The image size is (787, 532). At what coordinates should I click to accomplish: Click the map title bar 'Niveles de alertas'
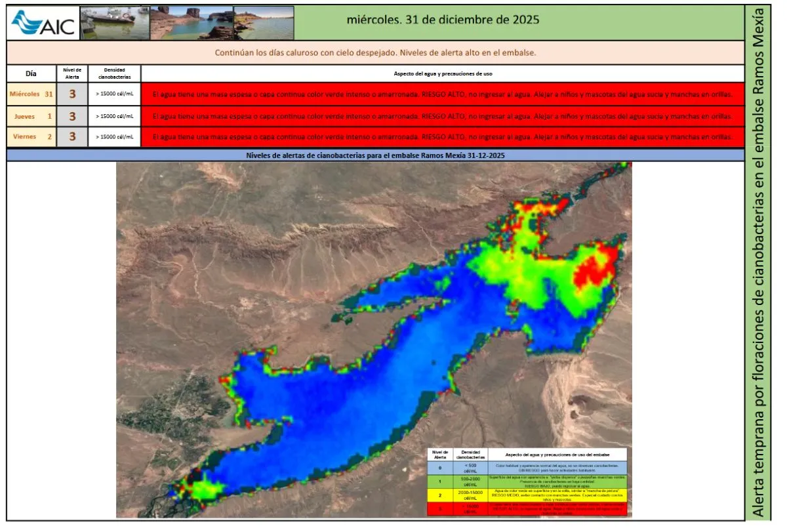pos(375,155)
